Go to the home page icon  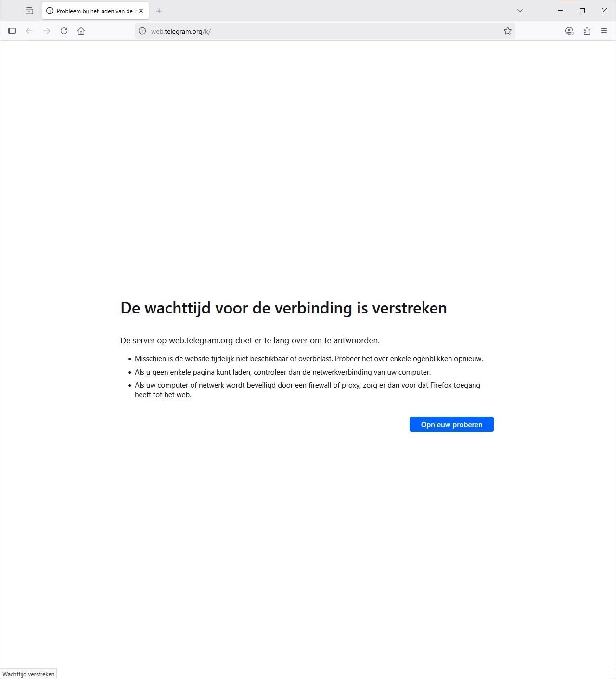[81, 31]
